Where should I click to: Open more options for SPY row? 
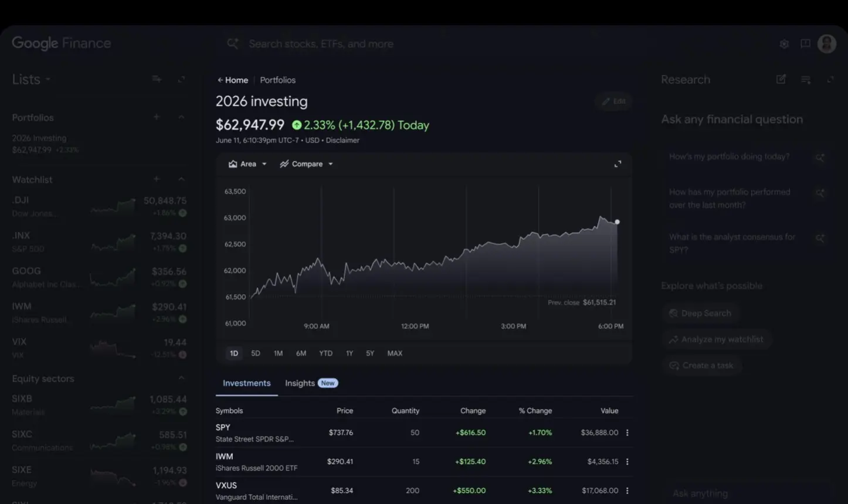click(627, 433)
